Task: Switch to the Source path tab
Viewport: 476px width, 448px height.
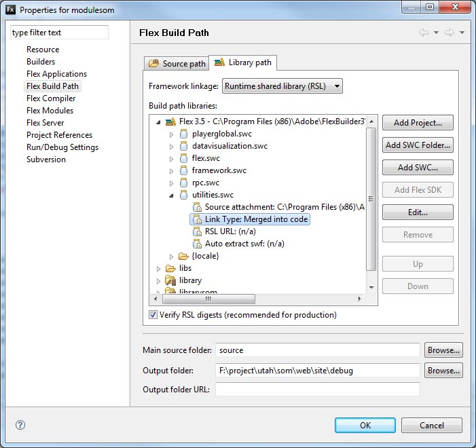Action: click(x=177, y=63)
